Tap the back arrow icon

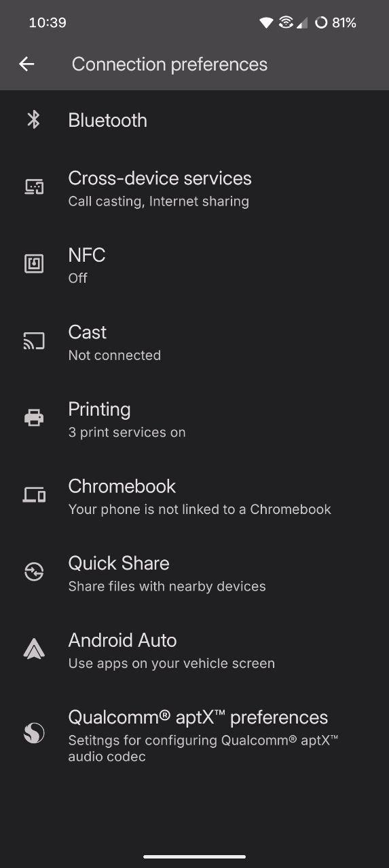(x=26, y=64)
